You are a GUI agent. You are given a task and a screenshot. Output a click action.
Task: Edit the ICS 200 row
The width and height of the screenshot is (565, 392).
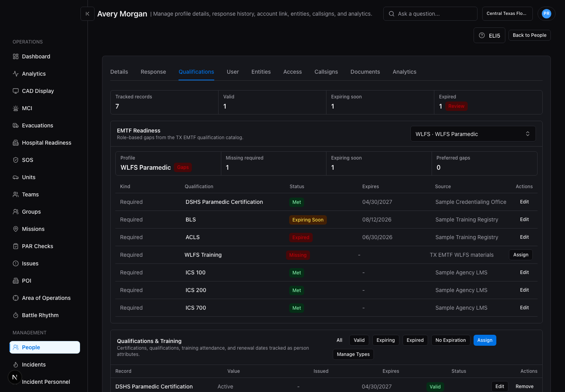pos(524,290)
